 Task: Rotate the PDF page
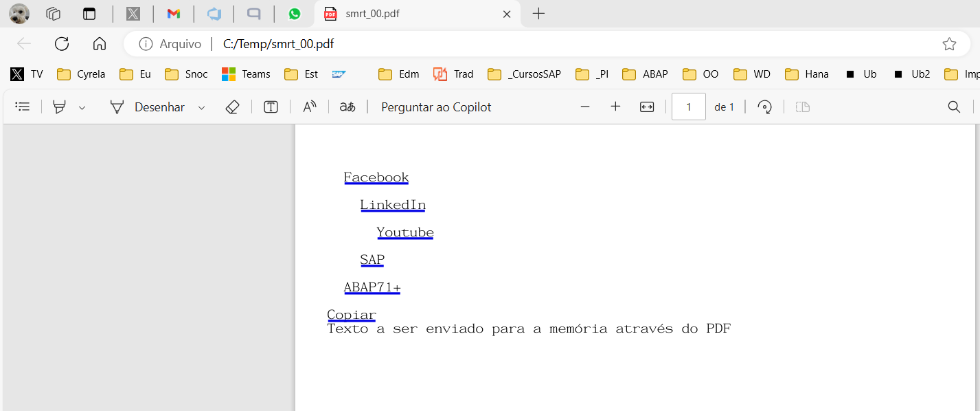(765, 107)
